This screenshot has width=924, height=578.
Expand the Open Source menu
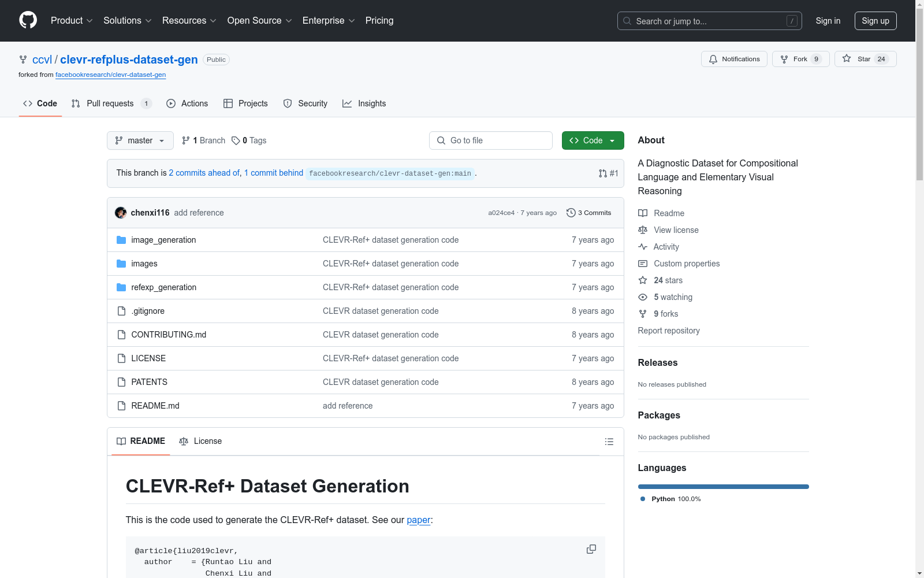pos(260,21)
